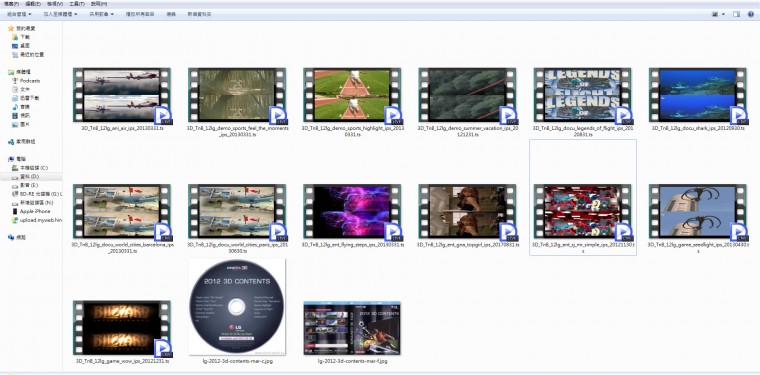Select the ent_flying_steps purple video thumbnail
The width and height of the screenshot is (760, 375).
352,211
